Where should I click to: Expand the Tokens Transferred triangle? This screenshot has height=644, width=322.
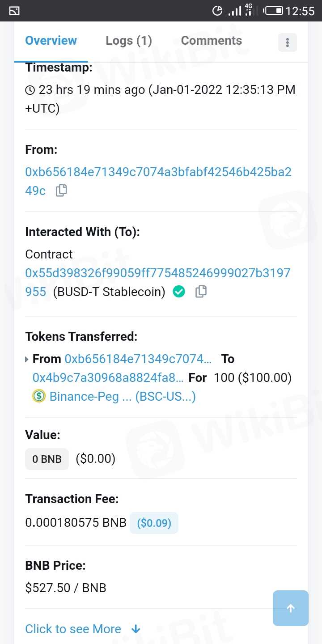click(27, 359)
